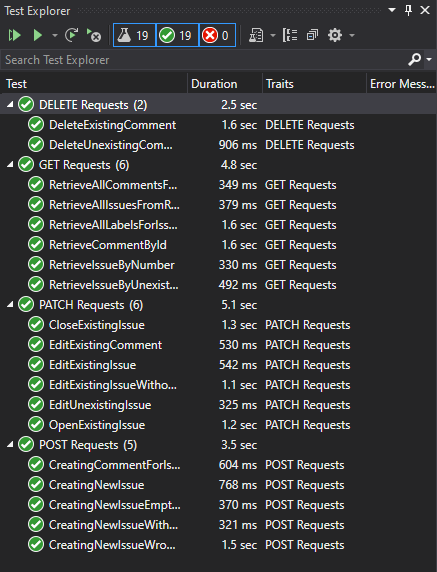Collapse the DELETE Requests group

pyautogui.click(x=10, y=105)
